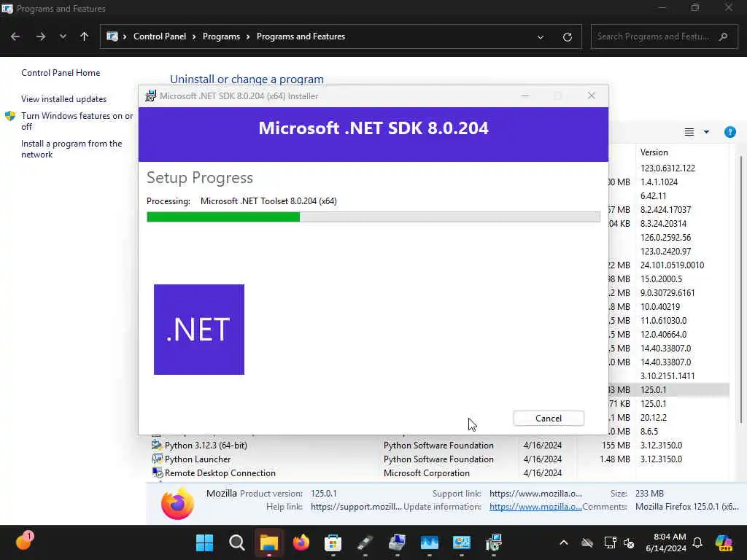The height and width of the screenshot is (560, 747).
Task: Select the Remote Desktop Connection row
Action: [438, 472]
